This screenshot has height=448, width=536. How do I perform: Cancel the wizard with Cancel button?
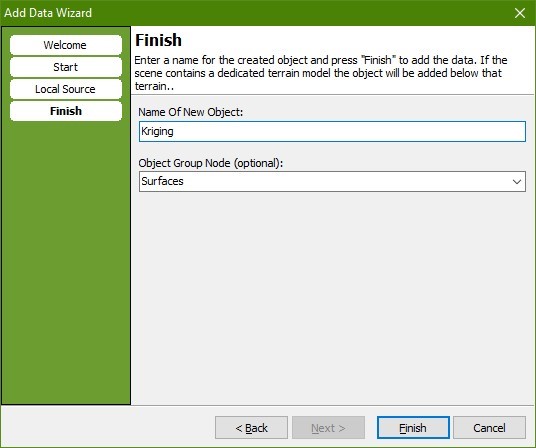pos(489,427)
